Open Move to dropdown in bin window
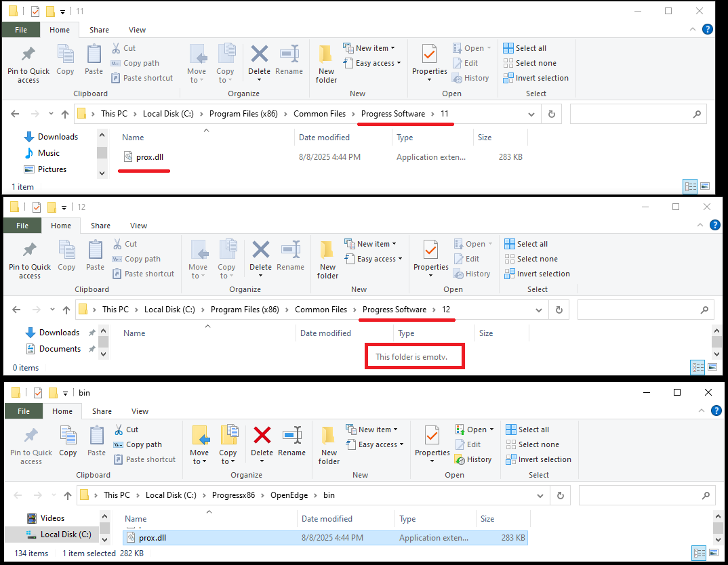The width and height of the screenshot is (728, 565). [199, 457]
